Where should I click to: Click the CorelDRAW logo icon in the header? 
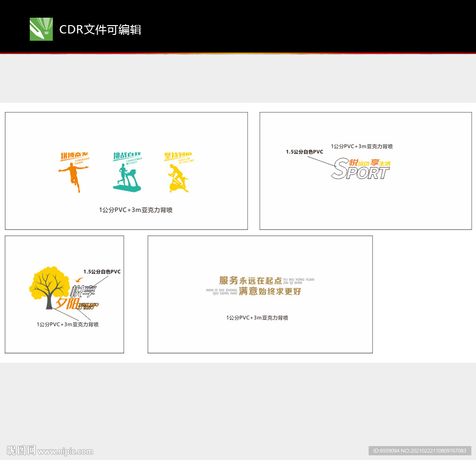40,30
